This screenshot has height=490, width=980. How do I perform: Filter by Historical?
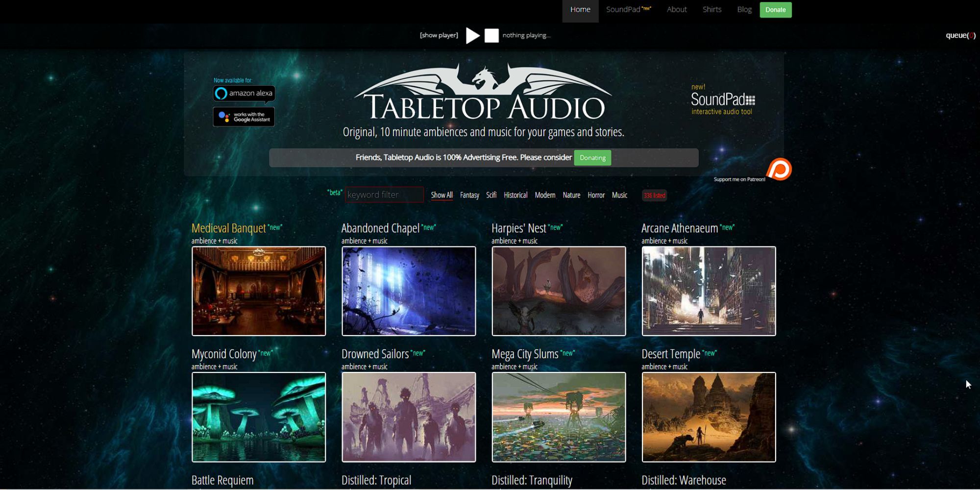(x=515, y=195)
